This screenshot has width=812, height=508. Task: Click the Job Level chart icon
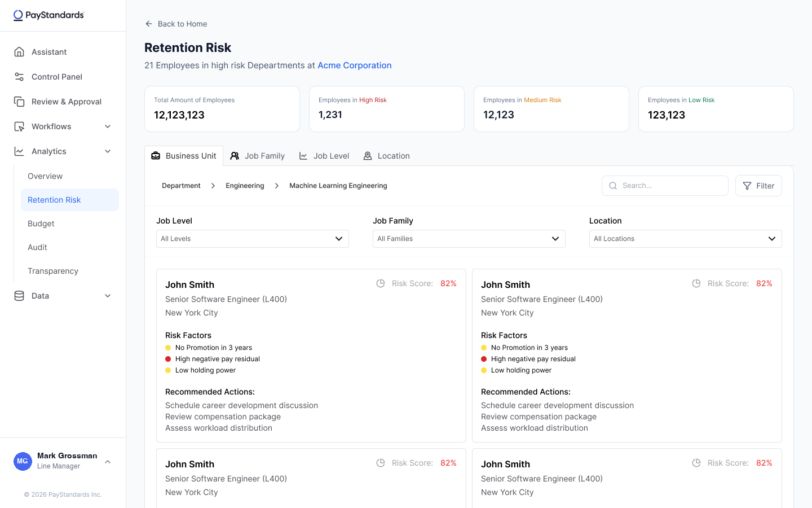coord(303,156)
